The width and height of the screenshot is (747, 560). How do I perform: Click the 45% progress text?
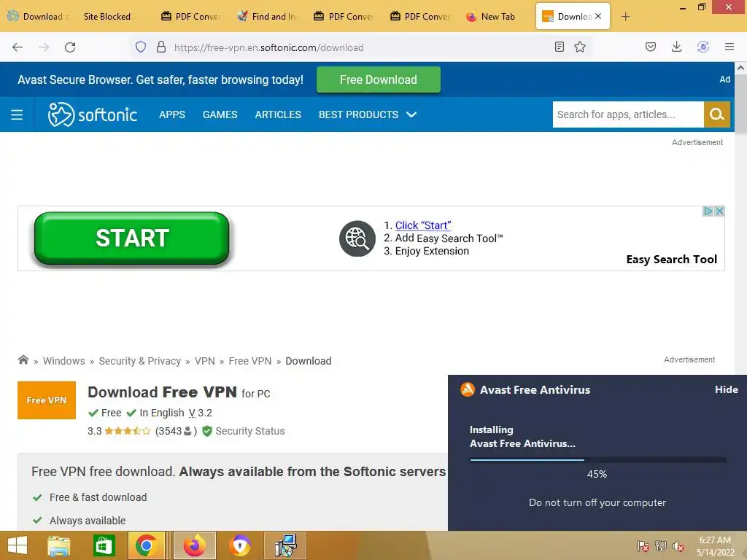pyautogui.click(x=597, y=474)
